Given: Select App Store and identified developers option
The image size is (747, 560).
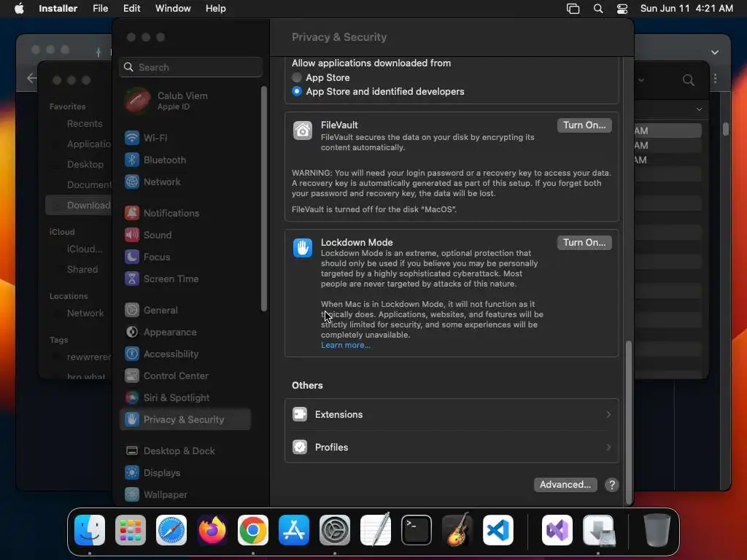Looking at the screenshot, I should click(297, 91).
